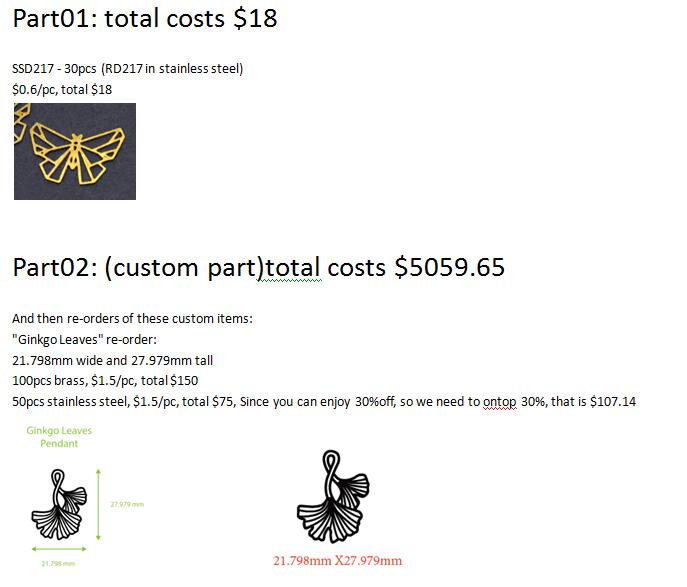The width and height of the screenshot is (687, 587).
Task: Click the "$0.6/pc, total $18" line
Action: pyautogui.click(x=62, y=89)
